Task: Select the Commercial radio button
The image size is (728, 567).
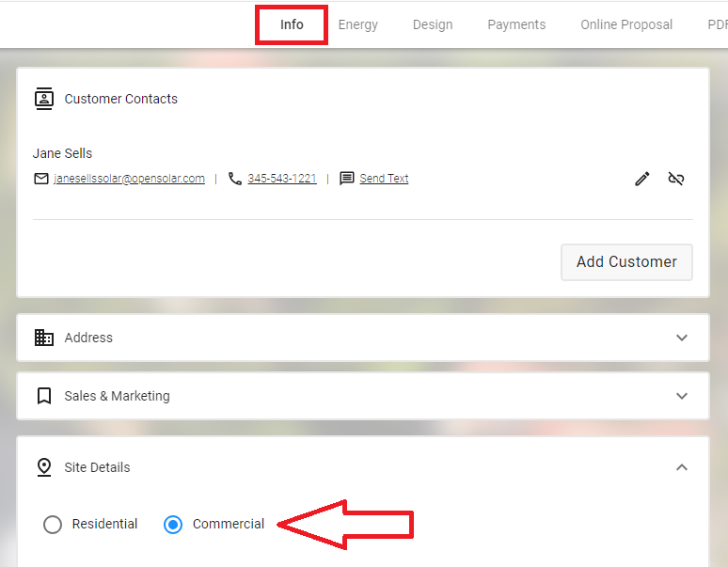Action: (173, 525)
